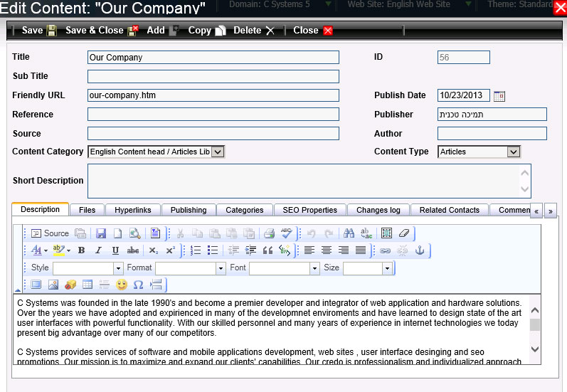Click the Smiley emoticon icon

coord(122,285)
